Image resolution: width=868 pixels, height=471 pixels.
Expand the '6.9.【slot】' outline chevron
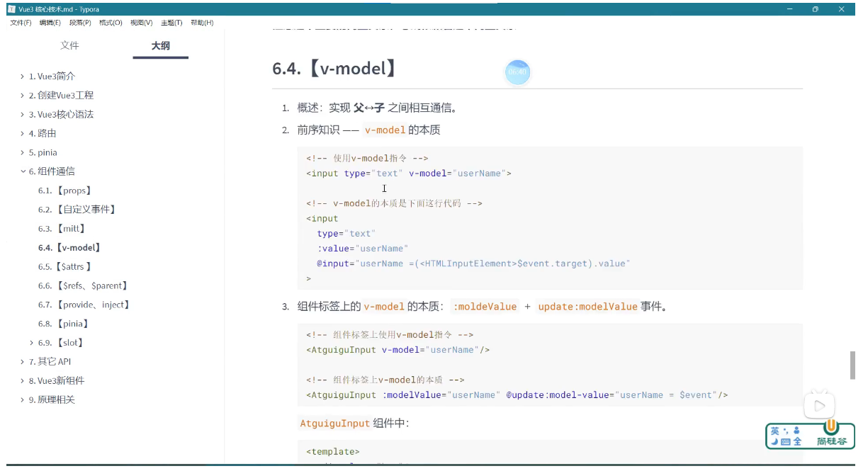point(32,343)
